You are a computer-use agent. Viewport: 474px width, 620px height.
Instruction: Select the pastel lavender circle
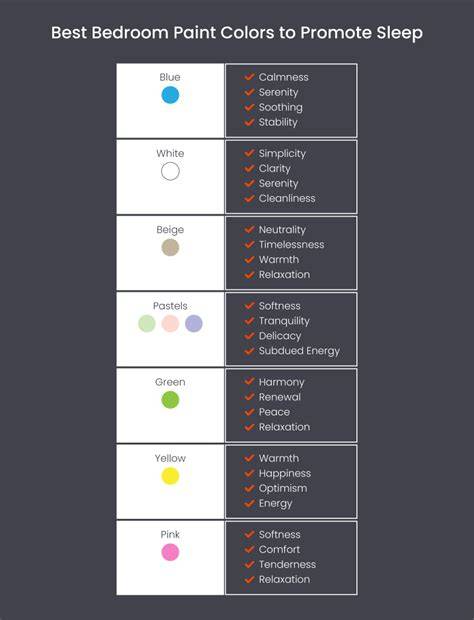point(194,323)
